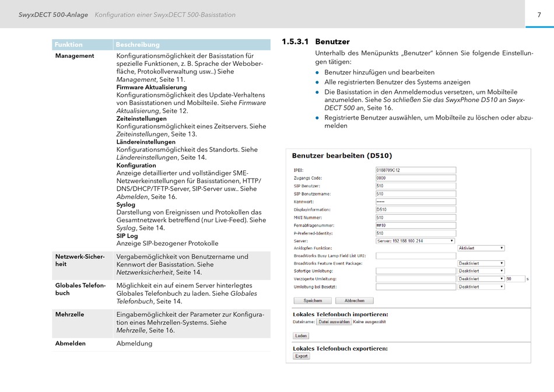Open BroadWorks Feature Event Package dropdown
This screenshot has height=392, width=554.
click(x=481, y=263)
